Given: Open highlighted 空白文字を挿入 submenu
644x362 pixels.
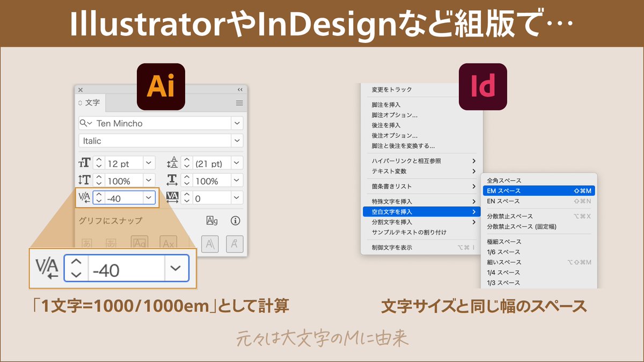Looking at the screenshot, I should coord(421,212).
